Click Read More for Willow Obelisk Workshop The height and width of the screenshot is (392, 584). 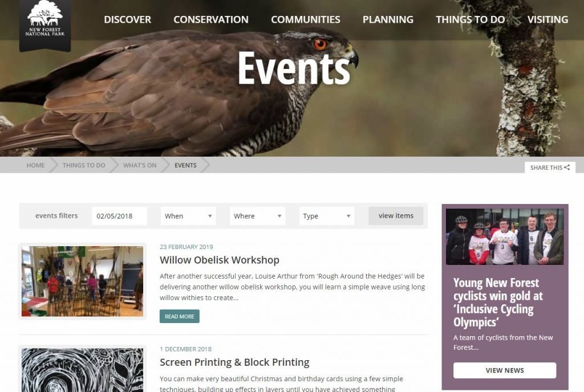point(180,316)
